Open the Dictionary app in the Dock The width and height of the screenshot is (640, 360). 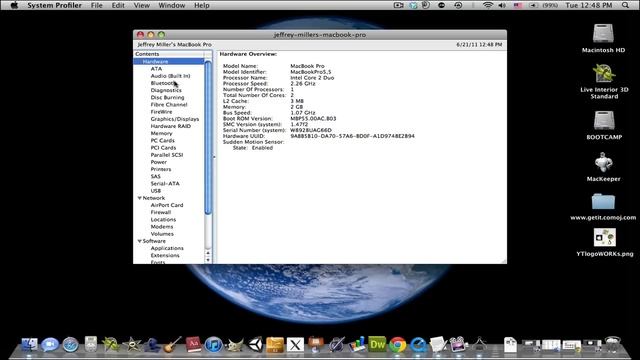point(193,344)
